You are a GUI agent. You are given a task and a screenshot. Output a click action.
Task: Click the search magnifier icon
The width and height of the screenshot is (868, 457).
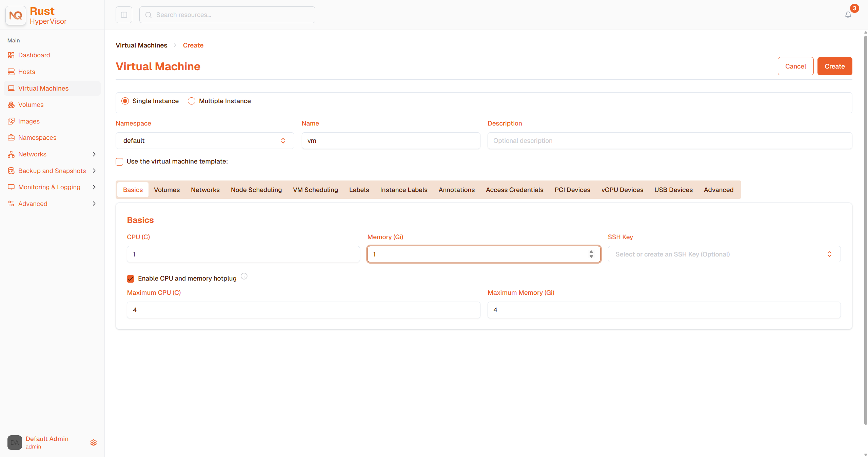148,15
